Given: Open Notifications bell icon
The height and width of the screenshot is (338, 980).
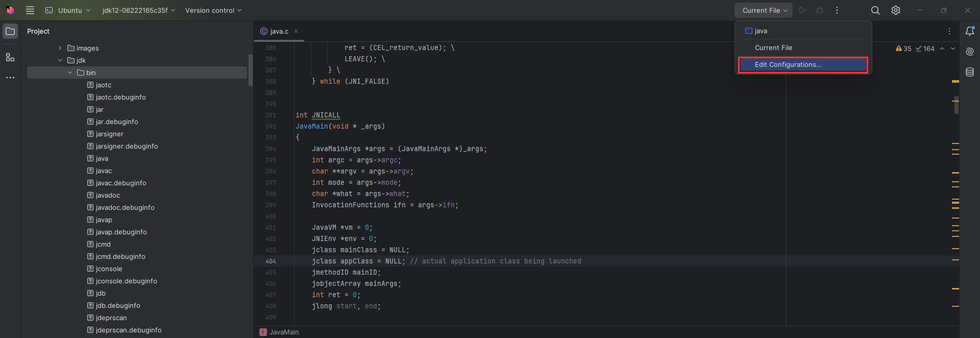Looking at the screenshot, I should tap(970, 31).
